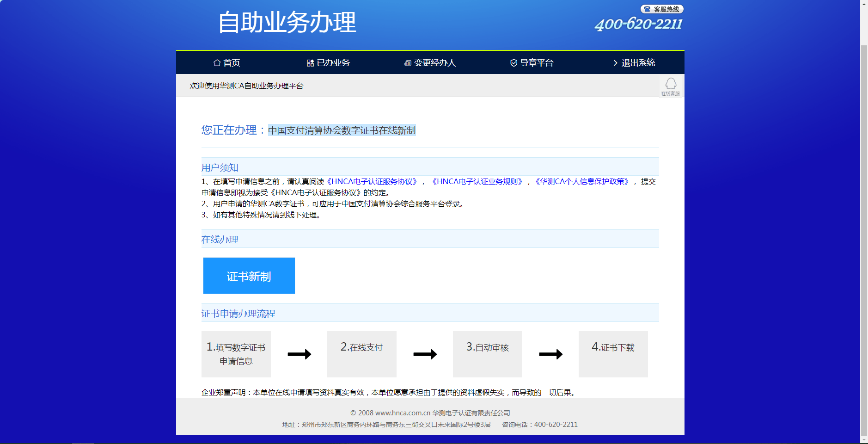Image resolution: width=868 pixels, height=444 pixels.
Task: Click step box 4.证书下载
Action: click(613, 354)
